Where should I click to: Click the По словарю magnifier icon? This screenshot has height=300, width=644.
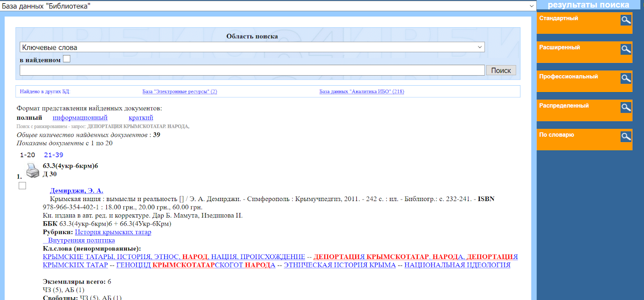[625, 136]
